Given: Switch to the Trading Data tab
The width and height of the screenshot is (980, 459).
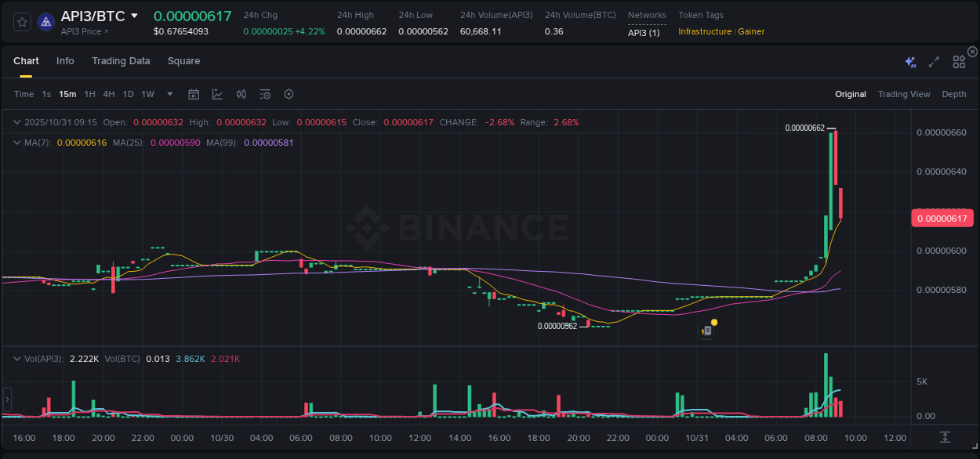Looking at the screenshot, I should pos(121,60).
